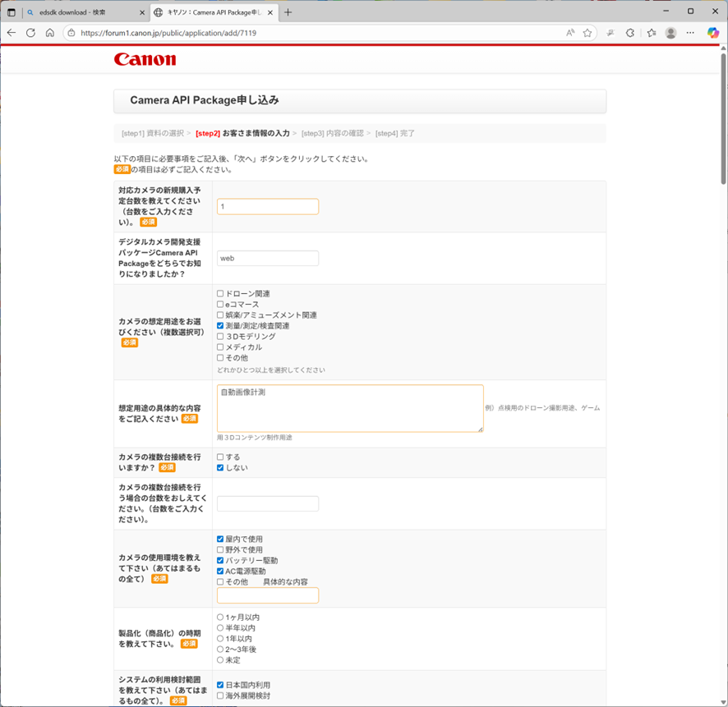Screen dimensions: 728x707
Task: Click the 自動画像計測 description textarea
Action: (x=350, y=408)
